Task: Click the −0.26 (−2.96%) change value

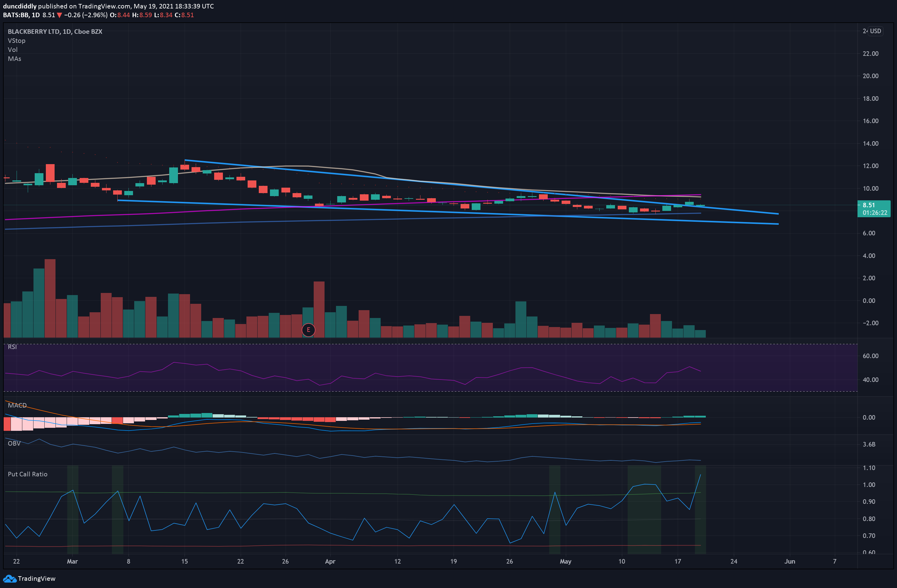Action: pyautogui.click(x=86, y=15)
